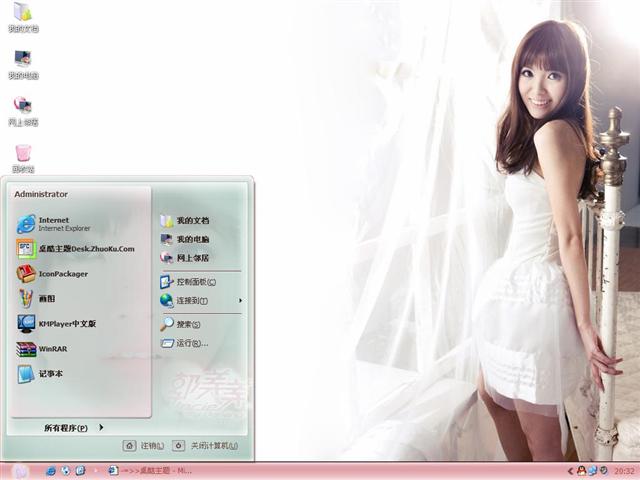This screenshot has width=640, height=480.
Task: Select the 网上邻居 desktop icon
Action: [x=23, y=108]
